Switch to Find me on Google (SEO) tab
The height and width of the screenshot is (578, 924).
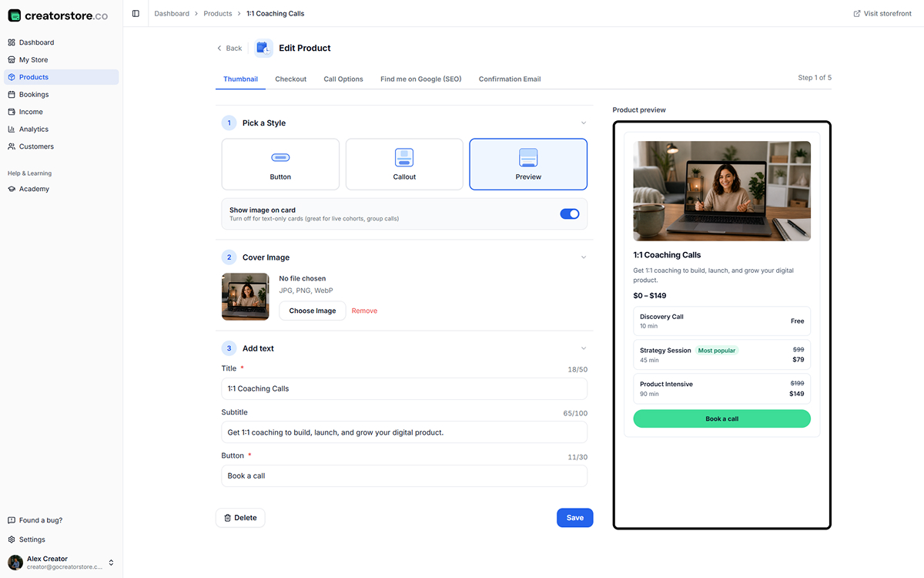pyautogui.click(x=421, y=79)
